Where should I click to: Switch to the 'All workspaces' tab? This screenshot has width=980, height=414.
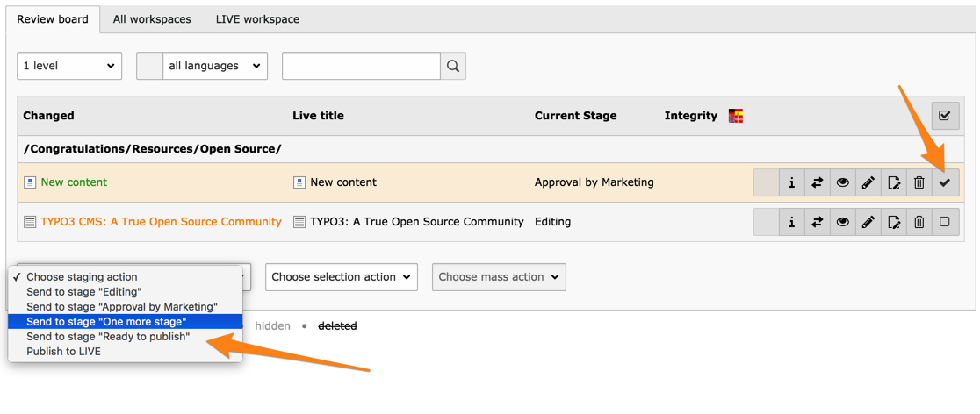coord(152,19)
